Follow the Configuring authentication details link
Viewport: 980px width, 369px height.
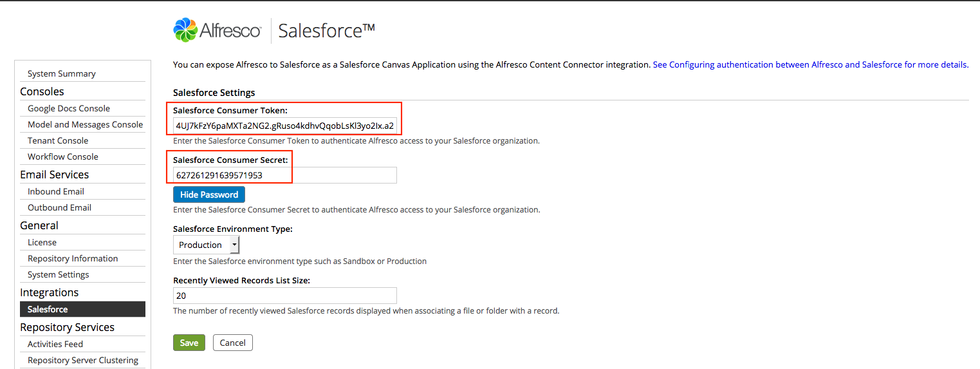pos(810,64)
